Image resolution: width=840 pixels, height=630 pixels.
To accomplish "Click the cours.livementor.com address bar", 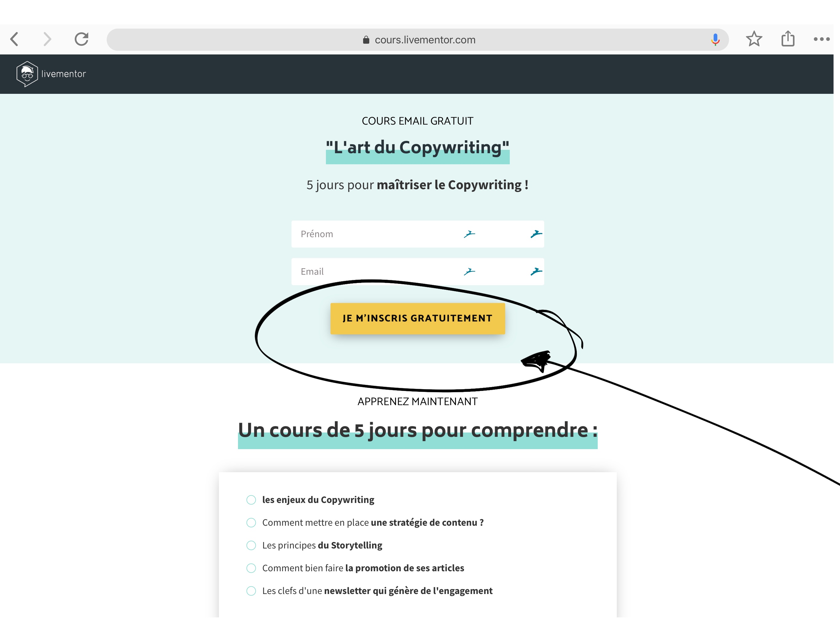I will [425, 40].
